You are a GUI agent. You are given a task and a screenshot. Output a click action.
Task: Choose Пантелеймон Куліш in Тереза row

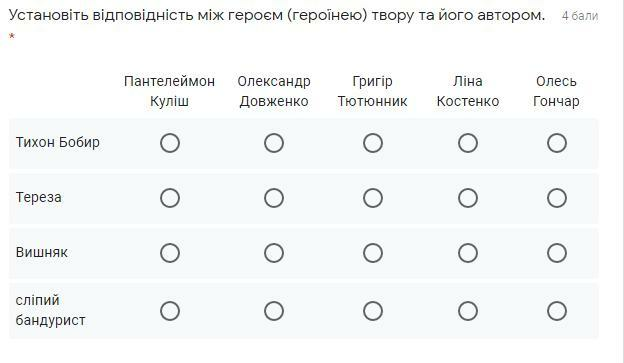(x=170, y=198)
